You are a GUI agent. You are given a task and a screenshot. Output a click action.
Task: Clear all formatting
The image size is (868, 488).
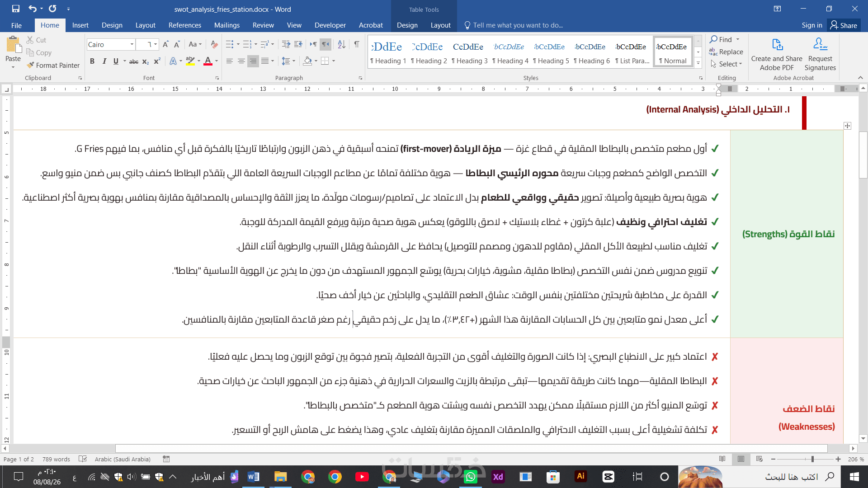coord(214,44)
